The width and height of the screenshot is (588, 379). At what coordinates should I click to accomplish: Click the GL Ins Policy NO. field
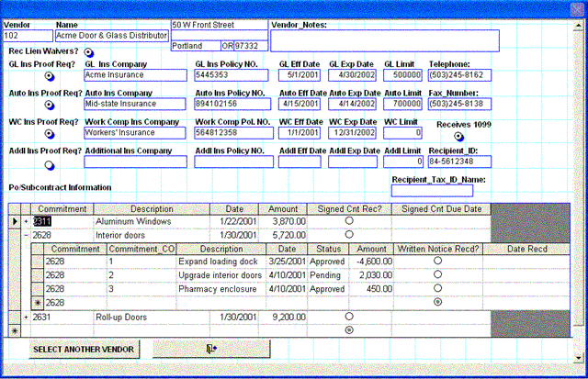pyautogui.click(x=232, y=75)
